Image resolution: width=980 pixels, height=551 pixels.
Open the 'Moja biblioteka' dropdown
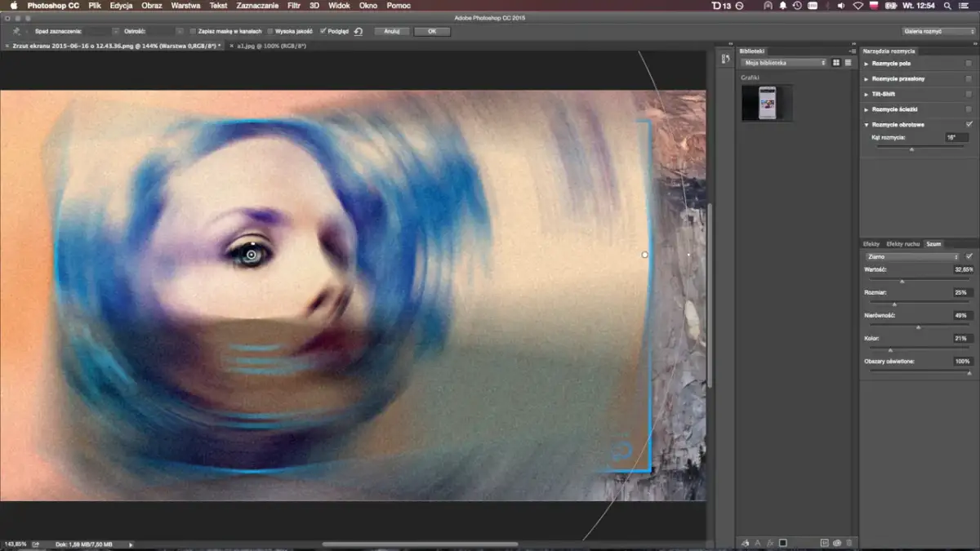782,62
